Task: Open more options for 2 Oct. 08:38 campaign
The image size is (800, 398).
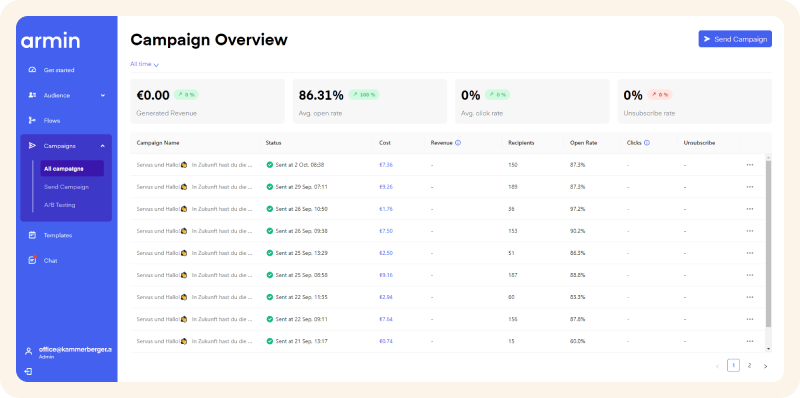Action: point(749,165)
